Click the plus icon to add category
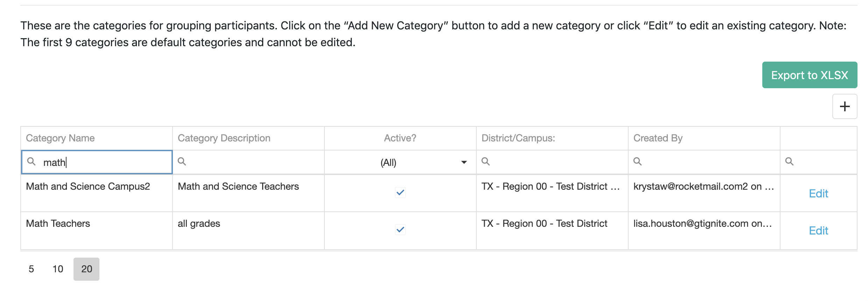The width and height of the screenshot is (868, 301). tap(845, 106)
